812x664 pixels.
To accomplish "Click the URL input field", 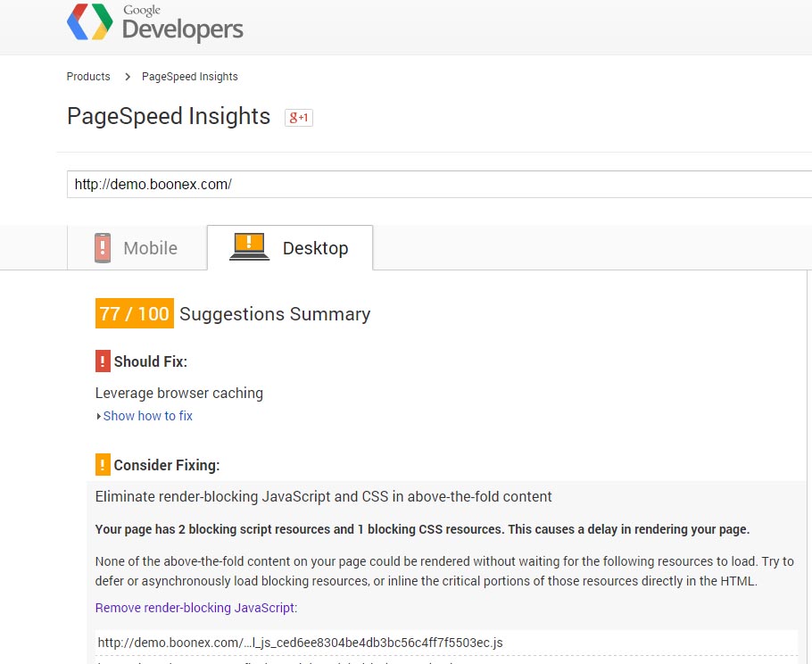I will pyautogui.click(x=437, y=185).
